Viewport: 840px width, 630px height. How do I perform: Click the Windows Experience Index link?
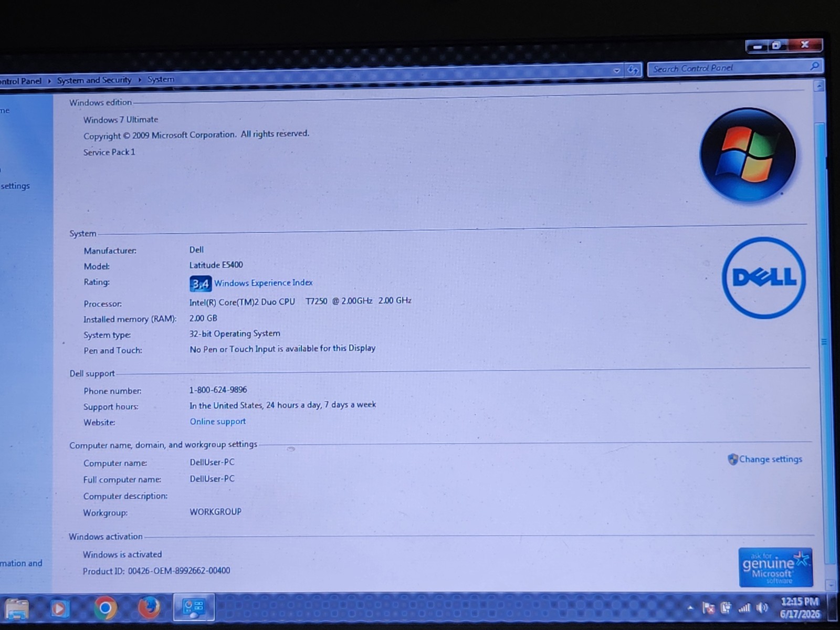(263, 283)
